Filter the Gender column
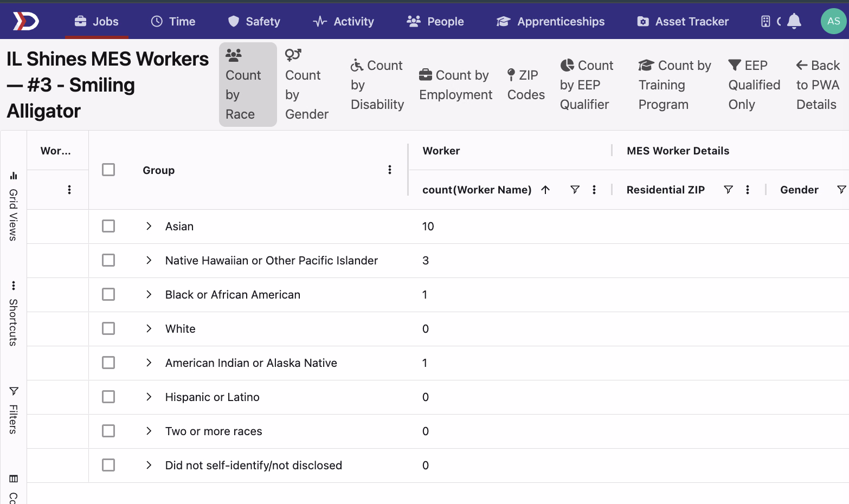Screen dimensions: 849x504 point(841,190)
